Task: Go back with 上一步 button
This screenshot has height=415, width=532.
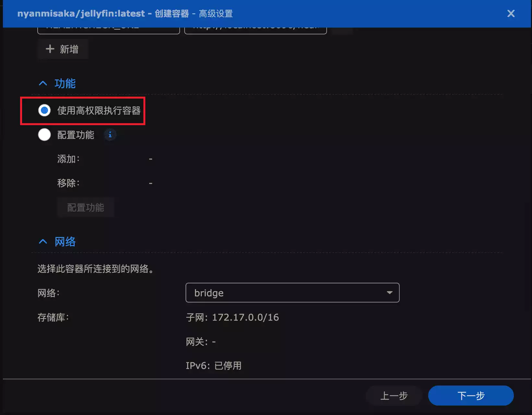Action: (393, 396)
